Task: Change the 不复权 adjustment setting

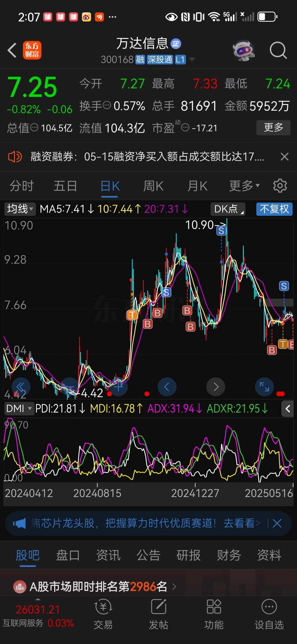Action: pos(274,209)
